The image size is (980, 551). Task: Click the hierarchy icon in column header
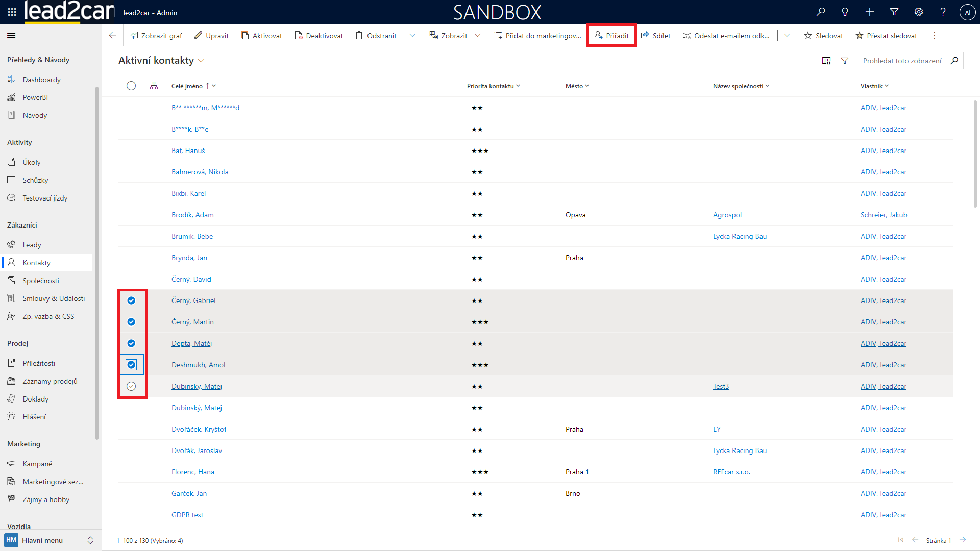point(154,86)
